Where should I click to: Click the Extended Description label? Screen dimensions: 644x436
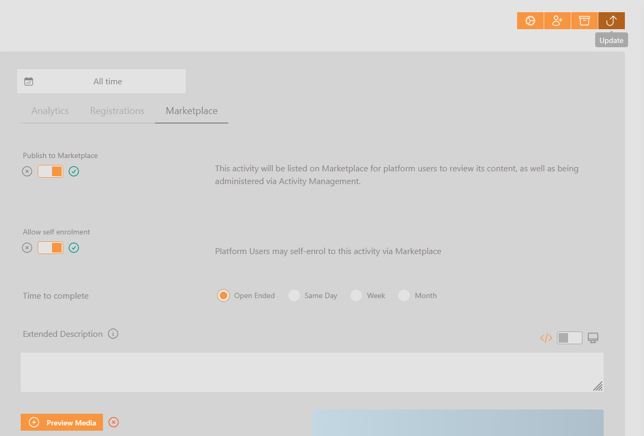[x=62, y=334]
